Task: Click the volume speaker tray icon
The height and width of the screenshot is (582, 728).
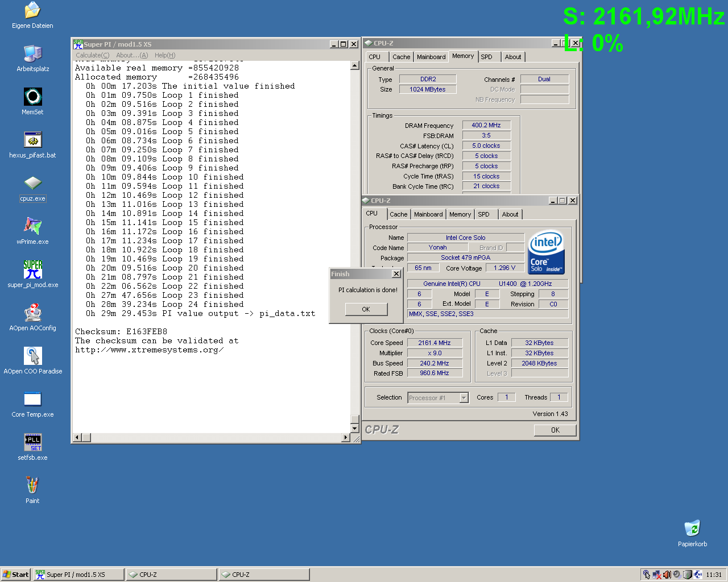Action: 667,575
